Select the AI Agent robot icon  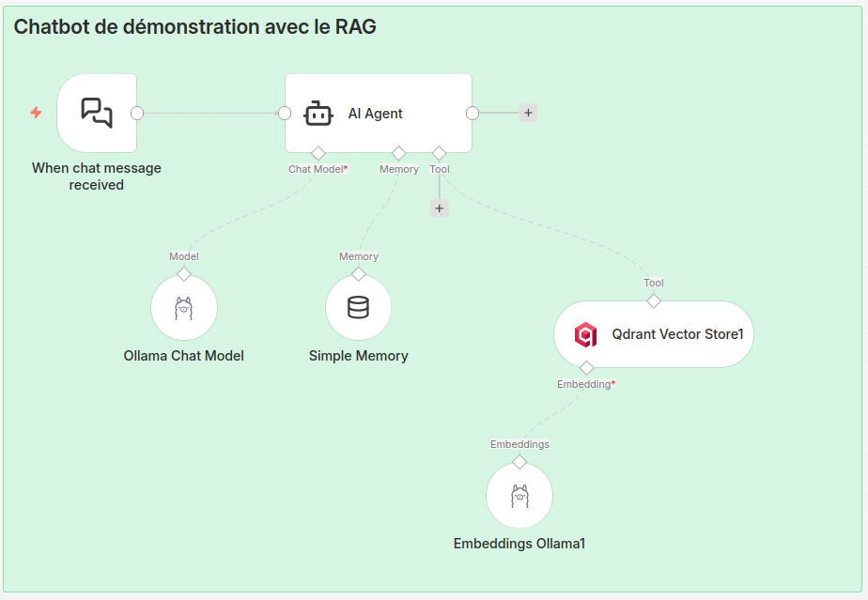318,113
